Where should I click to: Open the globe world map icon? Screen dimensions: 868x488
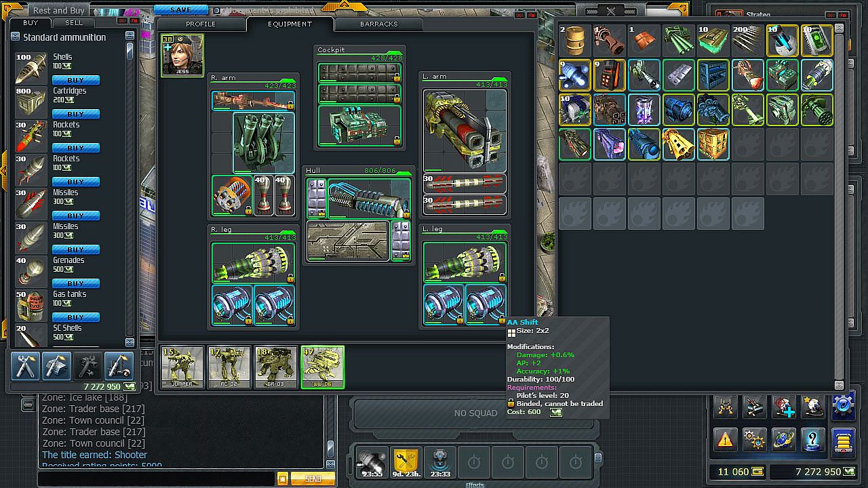(784, 439)
